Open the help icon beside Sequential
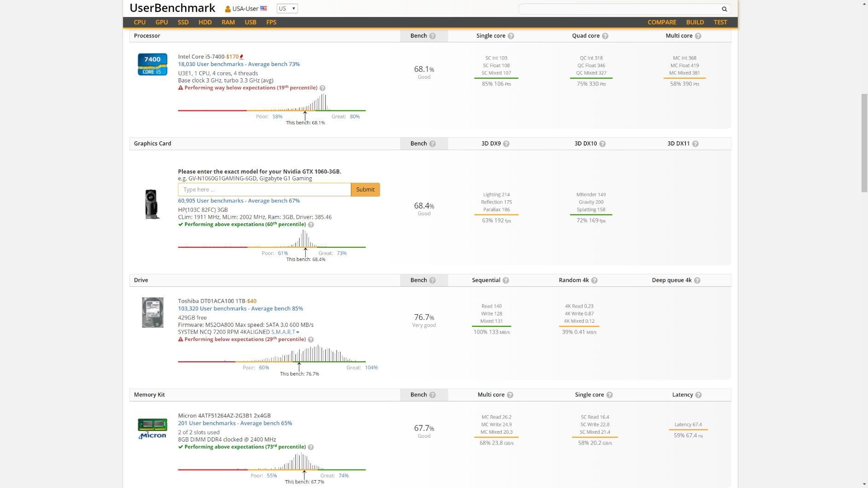The image size is (868, 488). (x=506, y=280)
